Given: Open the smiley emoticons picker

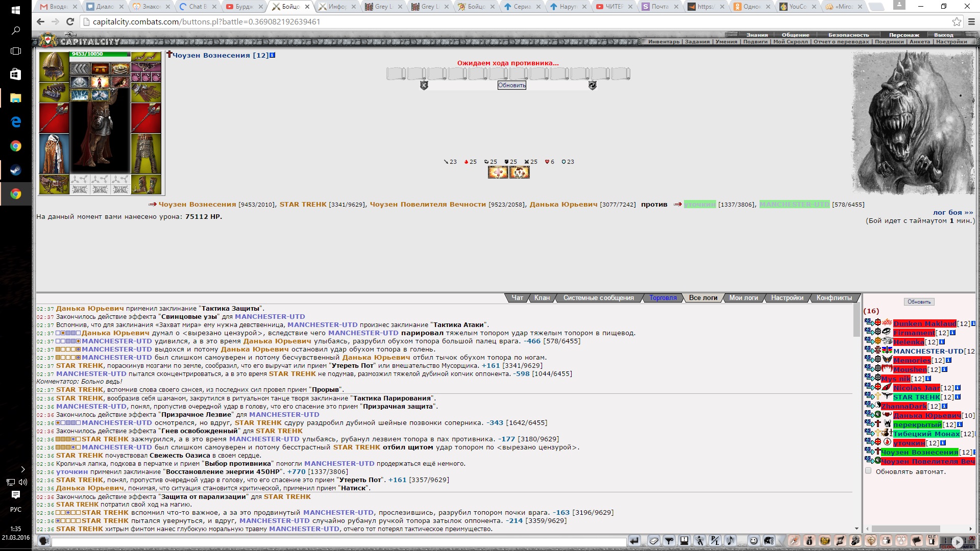Looking at the screenshot, I should click(754, 541).
